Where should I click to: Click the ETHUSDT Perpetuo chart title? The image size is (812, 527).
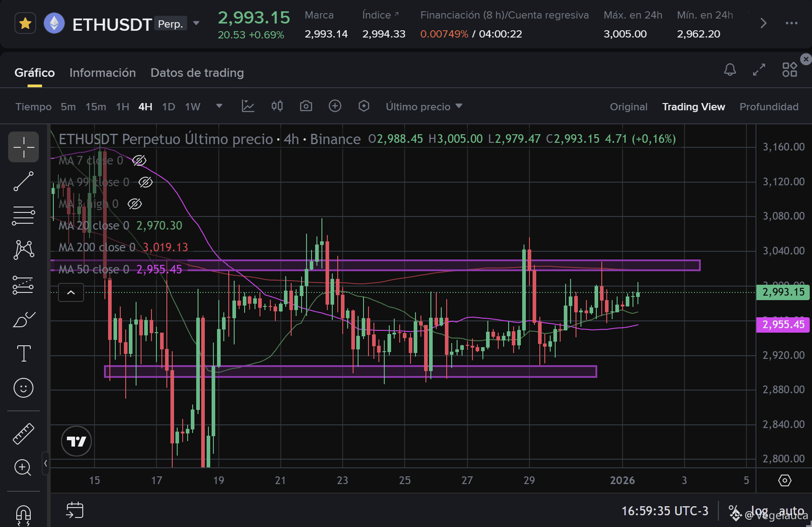(210, 139)
